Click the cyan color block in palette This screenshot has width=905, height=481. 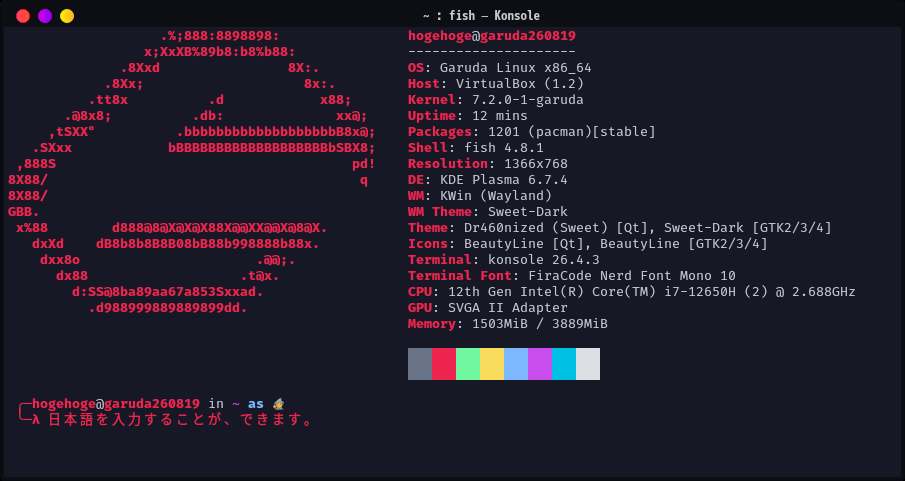[564, 364]
